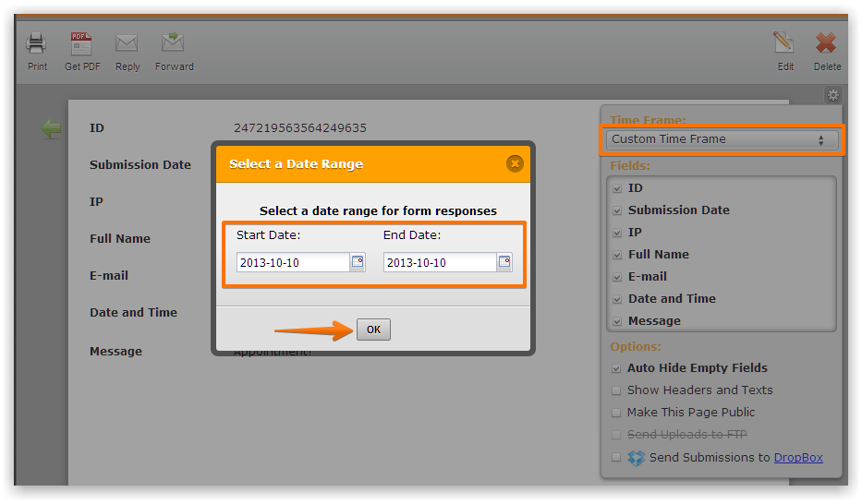
Task: Click the Print icon in toolbar
Action: point(37,43)
